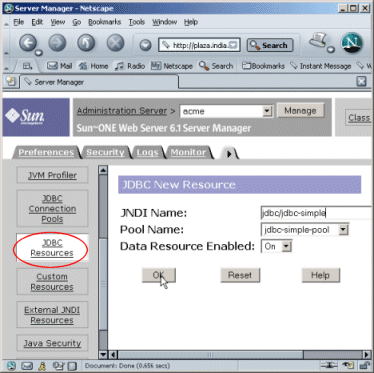
Task: Open the Data Resource Enabled dropdown
Action: pos(286,246)
